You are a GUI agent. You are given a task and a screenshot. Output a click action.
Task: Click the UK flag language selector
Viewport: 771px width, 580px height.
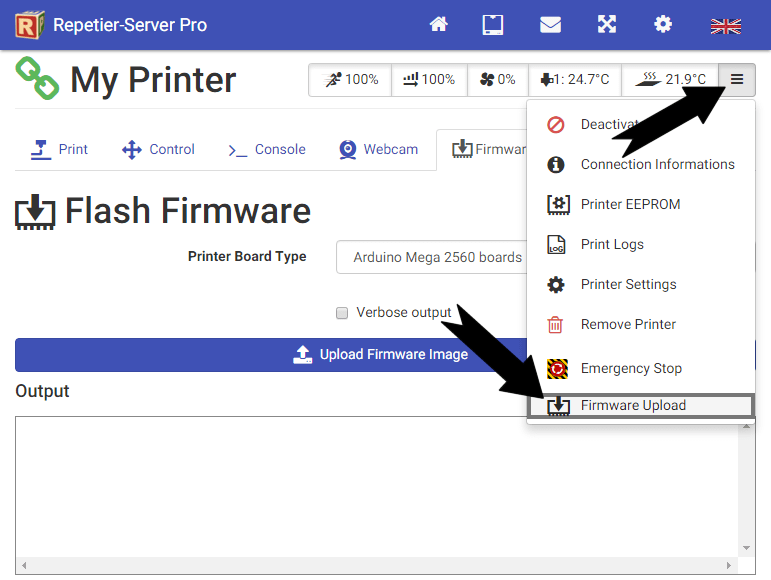pos(725,26)
